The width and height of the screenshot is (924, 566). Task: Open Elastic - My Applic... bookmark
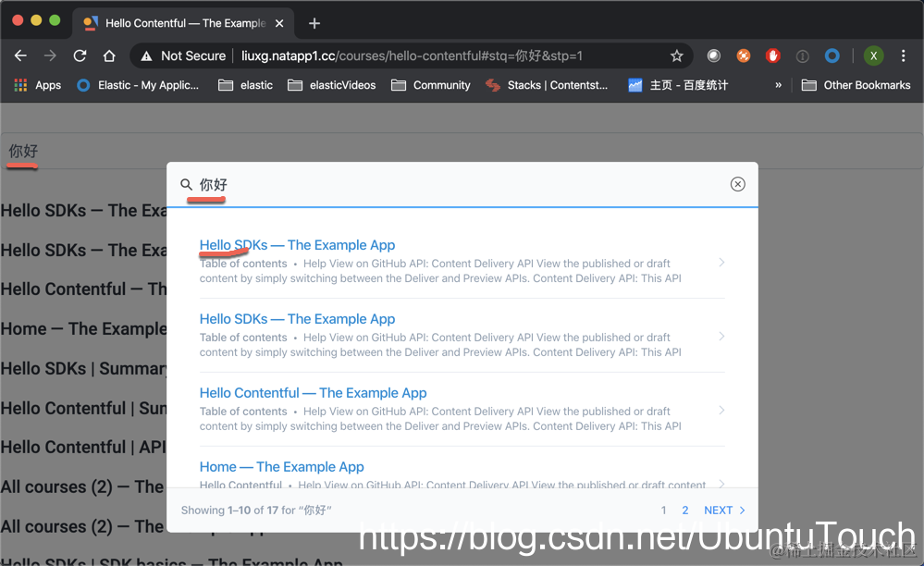(x=139, y=85)
